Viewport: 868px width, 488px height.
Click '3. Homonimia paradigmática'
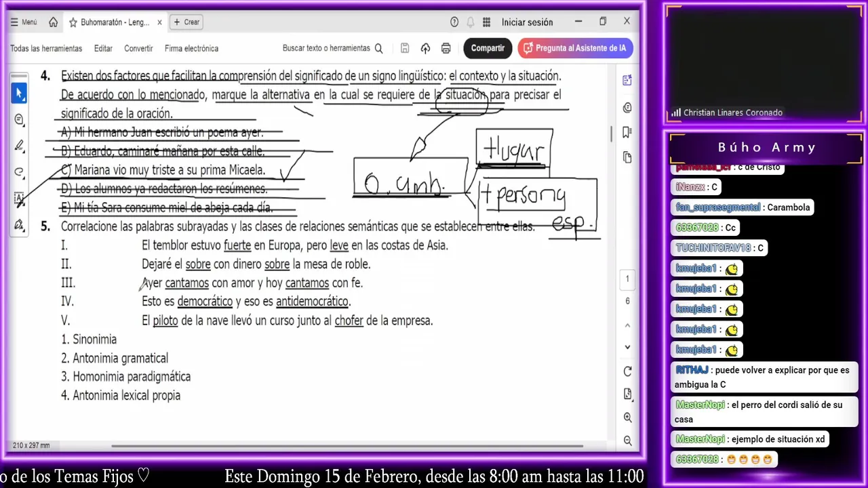click(125, 377)
